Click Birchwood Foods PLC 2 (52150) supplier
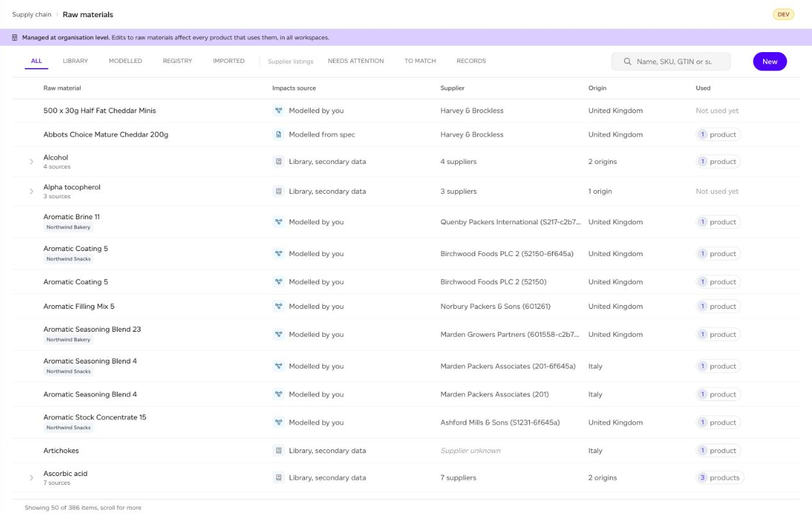Screen dimensions: 812x516 coord(494,282)
